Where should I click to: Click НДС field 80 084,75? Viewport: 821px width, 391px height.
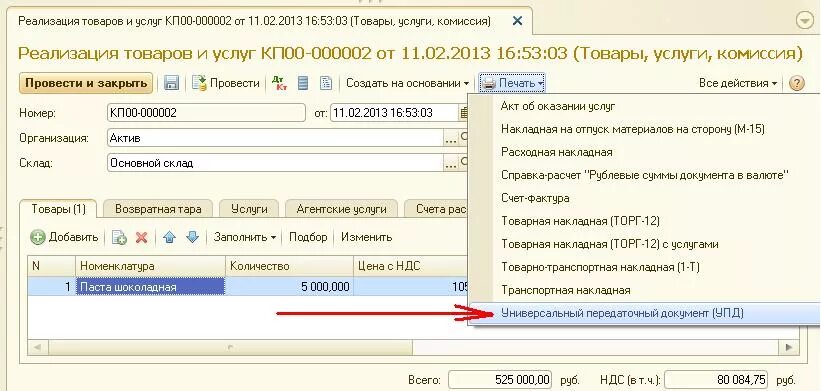click(717, 379)
